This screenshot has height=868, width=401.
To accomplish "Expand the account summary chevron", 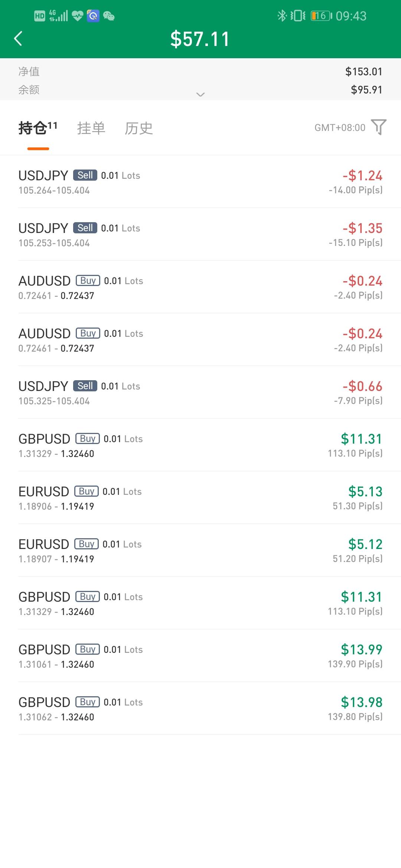I will pos(200,94).
